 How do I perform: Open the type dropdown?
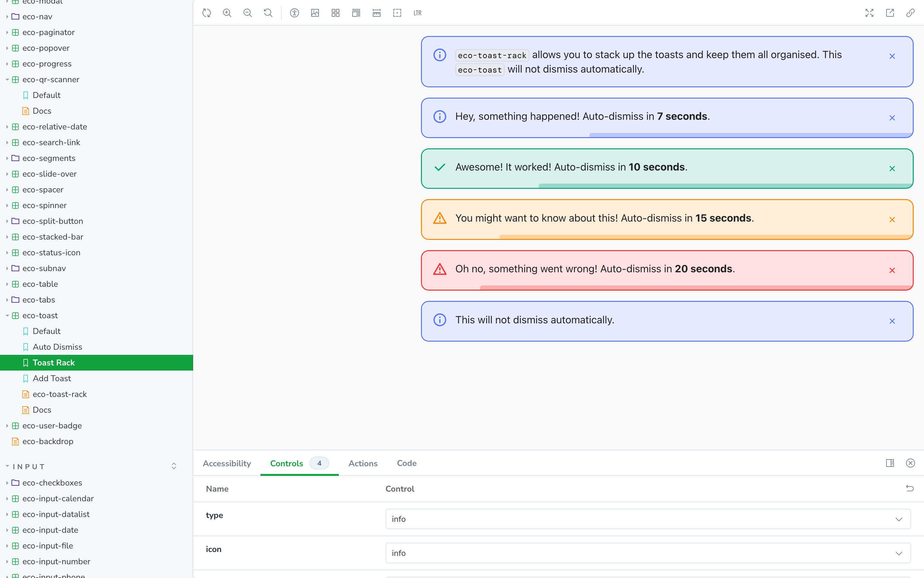[648, 519]
